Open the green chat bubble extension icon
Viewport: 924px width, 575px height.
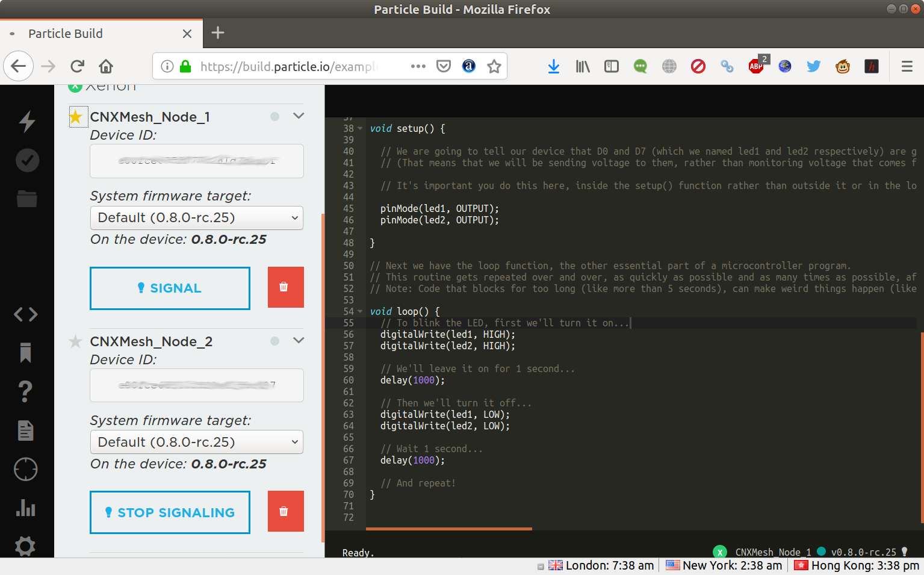point(640,66)
